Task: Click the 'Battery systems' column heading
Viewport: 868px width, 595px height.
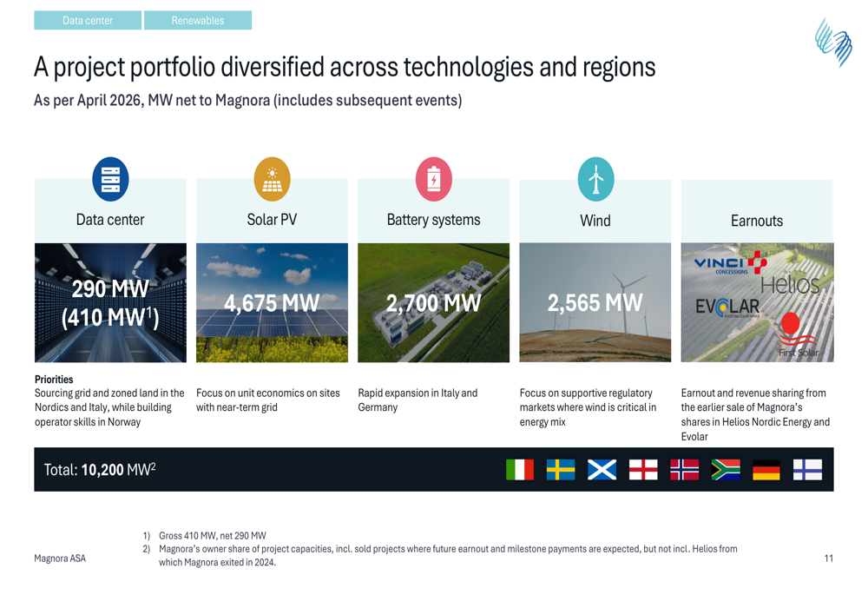Action: 433,220
